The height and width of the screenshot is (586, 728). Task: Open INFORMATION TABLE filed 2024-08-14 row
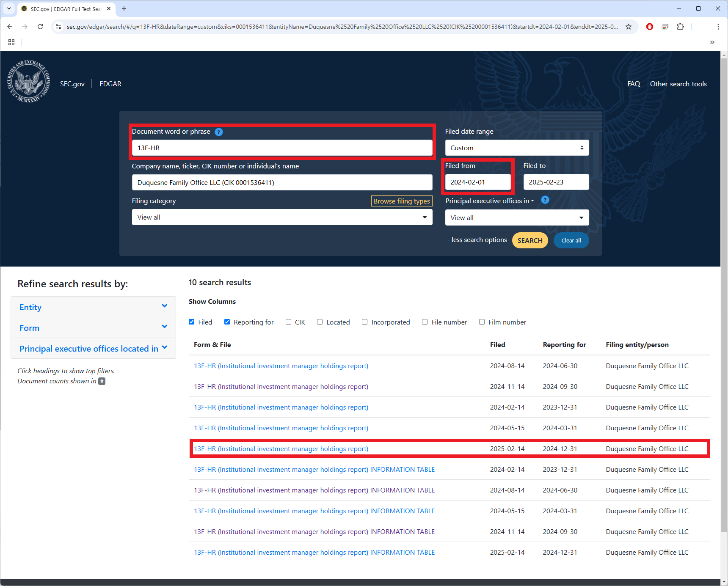314,490
